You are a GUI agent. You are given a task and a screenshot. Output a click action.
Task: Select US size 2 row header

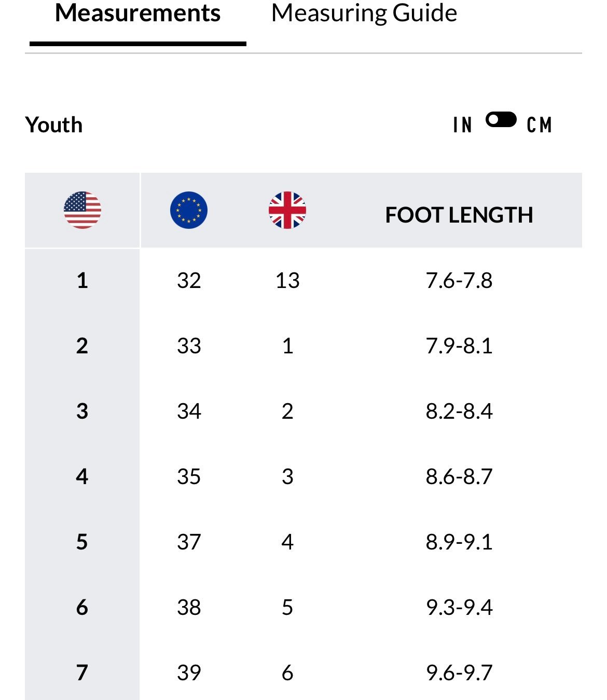coord(82,346)
